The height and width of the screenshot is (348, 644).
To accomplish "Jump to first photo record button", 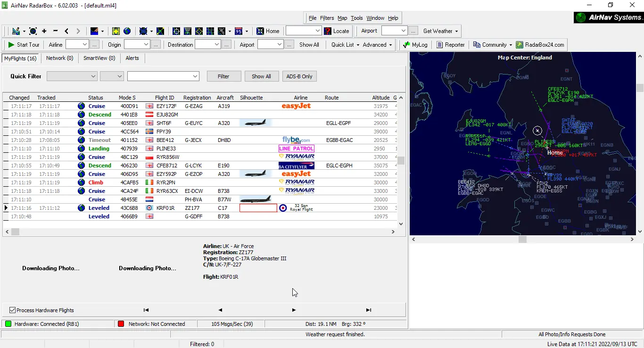I will pos(146,310).
